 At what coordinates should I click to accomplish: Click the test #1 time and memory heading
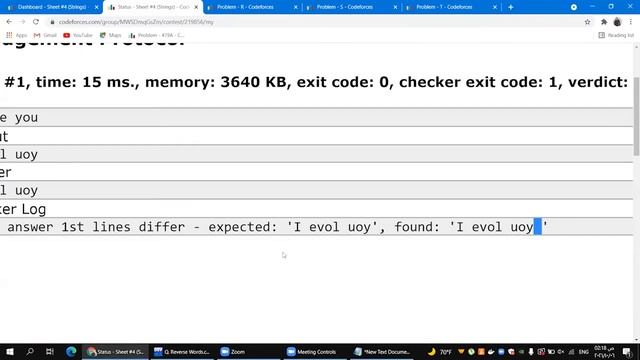tap(316, 82)
